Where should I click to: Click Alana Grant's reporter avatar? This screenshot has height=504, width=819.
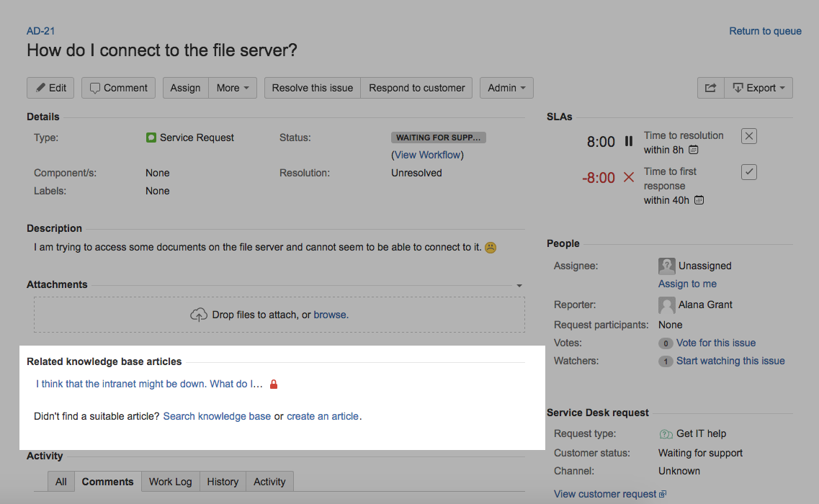tap(666, 305)
